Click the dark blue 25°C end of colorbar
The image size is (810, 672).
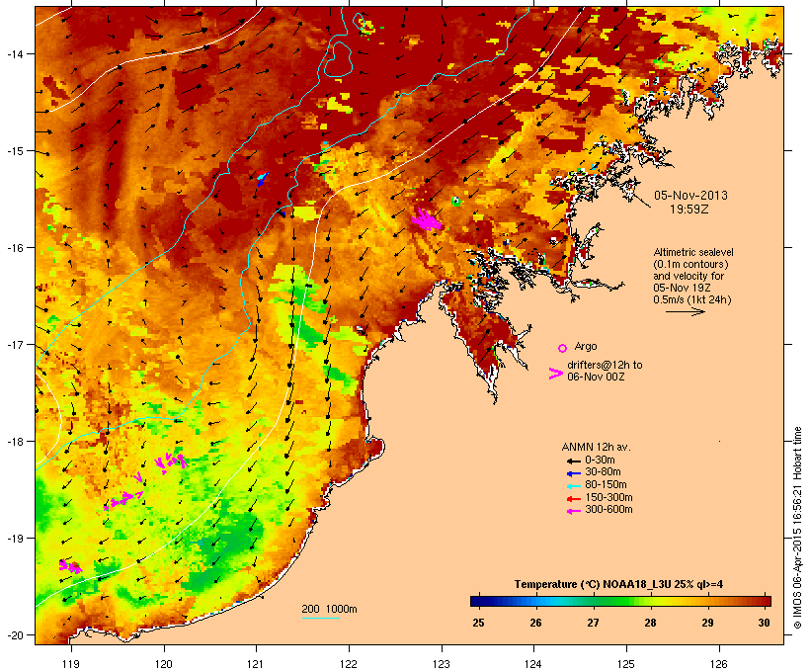[478, 601]
